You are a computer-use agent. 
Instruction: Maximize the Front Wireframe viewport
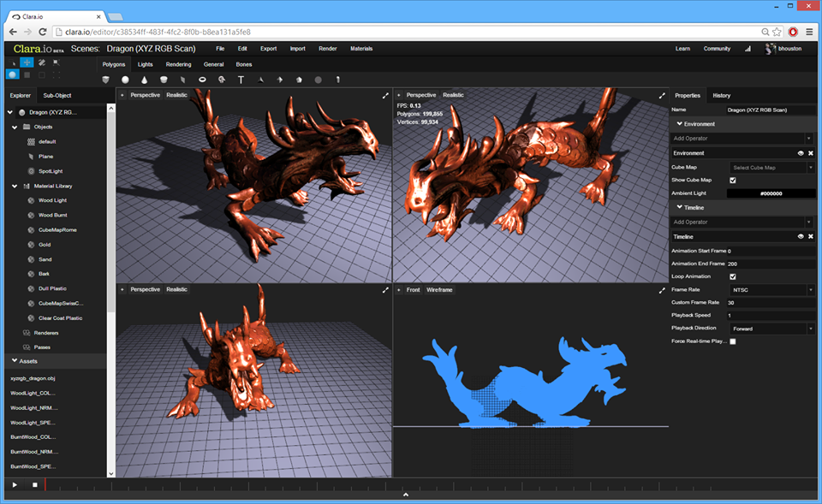coord(662,290)
